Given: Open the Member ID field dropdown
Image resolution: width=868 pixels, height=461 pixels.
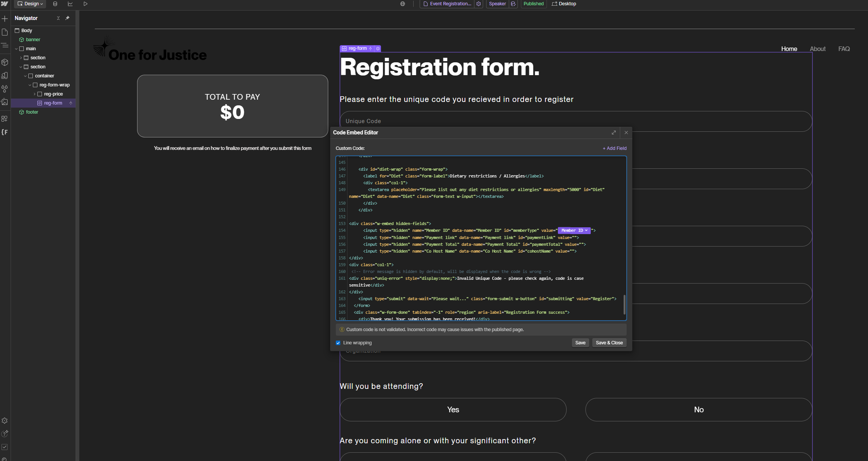Looking at the screenshot, I should 574,230.
